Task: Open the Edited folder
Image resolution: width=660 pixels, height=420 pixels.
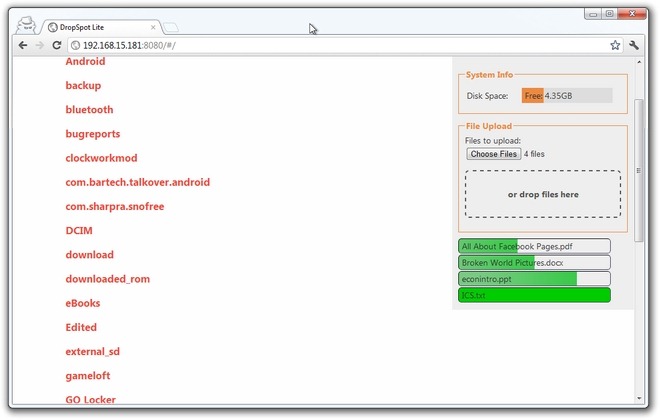Action: pos(81,327)
